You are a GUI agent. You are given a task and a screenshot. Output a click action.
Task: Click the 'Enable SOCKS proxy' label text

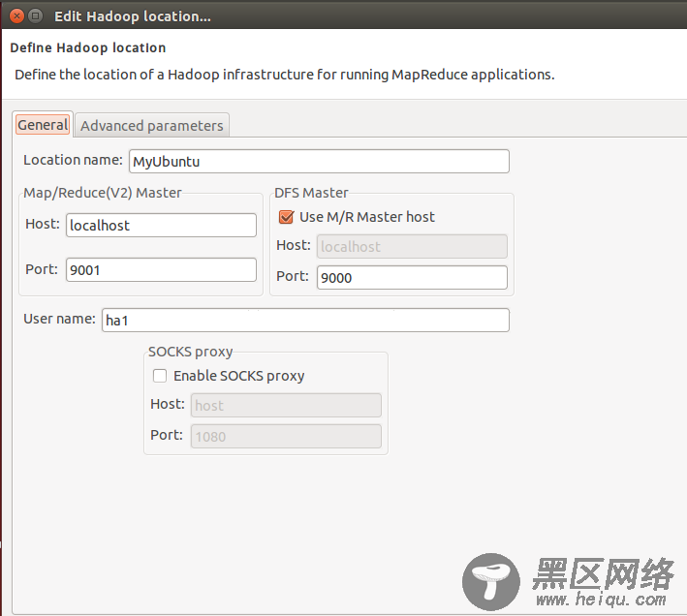coord(238,376)
